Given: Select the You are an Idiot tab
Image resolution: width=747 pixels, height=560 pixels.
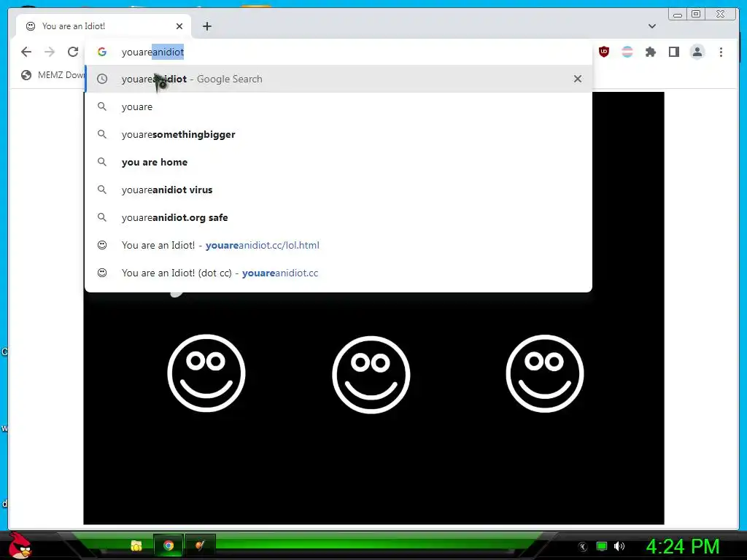Looking at the screenshot, I should point(104,26).
